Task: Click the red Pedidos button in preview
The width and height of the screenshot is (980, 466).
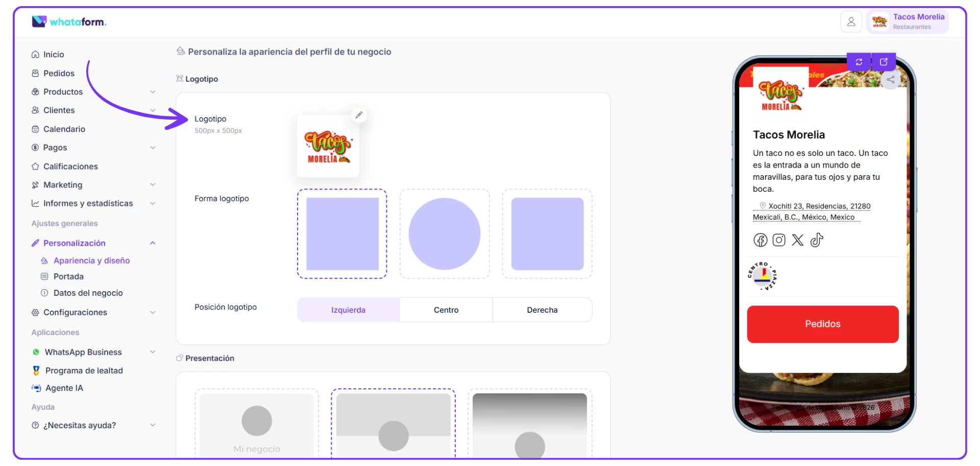Action: pos(823,324)
